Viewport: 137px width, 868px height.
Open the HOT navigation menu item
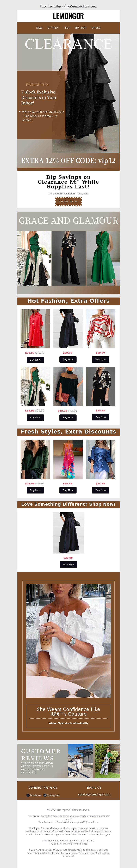[x=54, y=28]
